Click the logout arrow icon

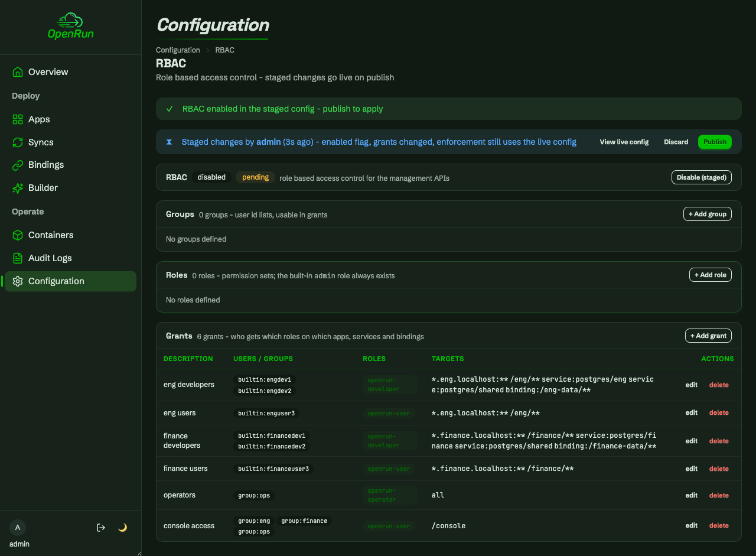click(x=101, y=528)
